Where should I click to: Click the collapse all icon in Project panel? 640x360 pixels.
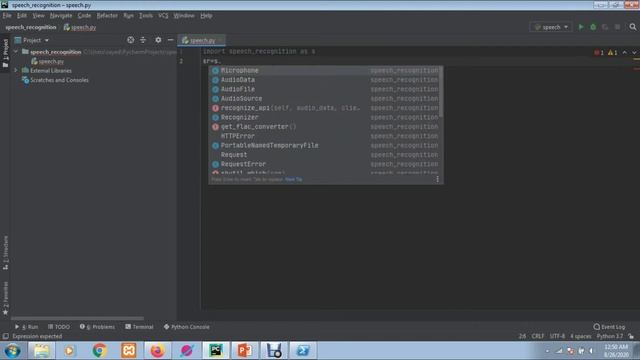143,40
